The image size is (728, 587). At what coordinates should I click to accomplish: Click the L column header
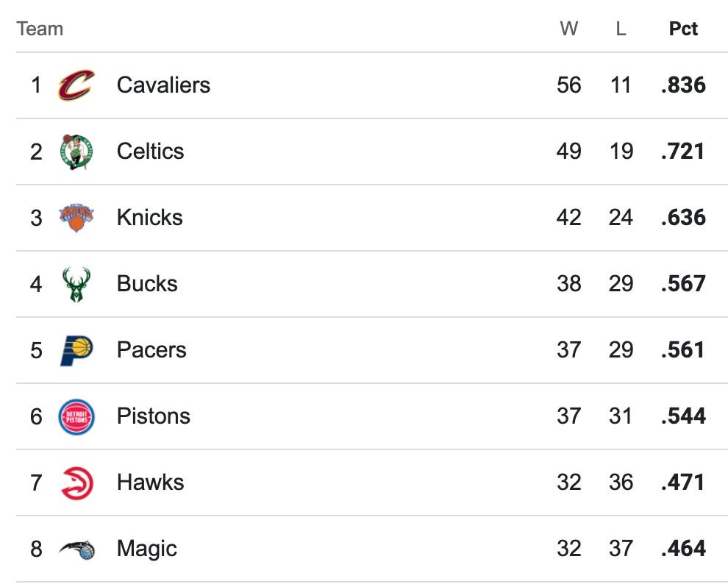(x=621, y=29)
